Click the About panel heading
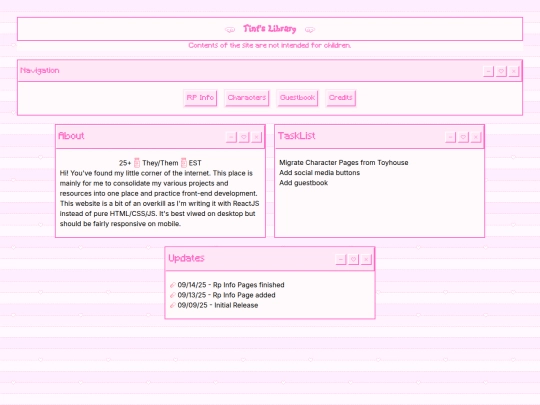Viewport: 540px width, 405px height. click(x=71, y=136)
